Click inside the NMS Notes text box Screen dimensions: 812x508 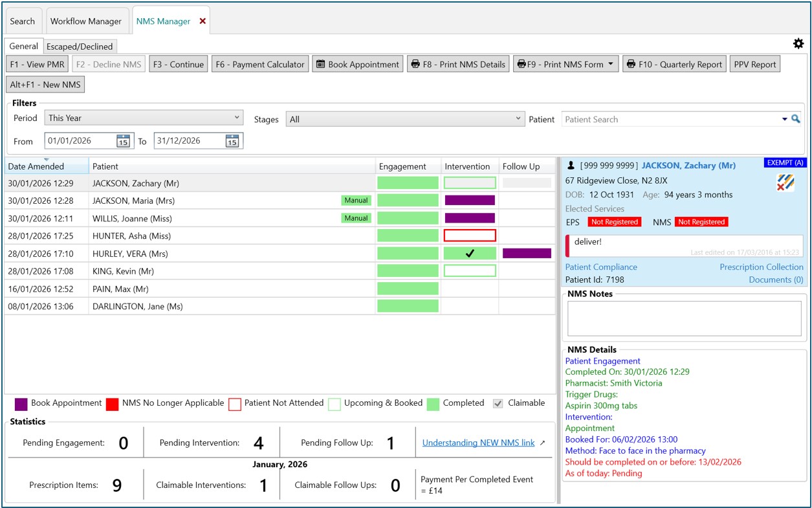coord(684,318)
